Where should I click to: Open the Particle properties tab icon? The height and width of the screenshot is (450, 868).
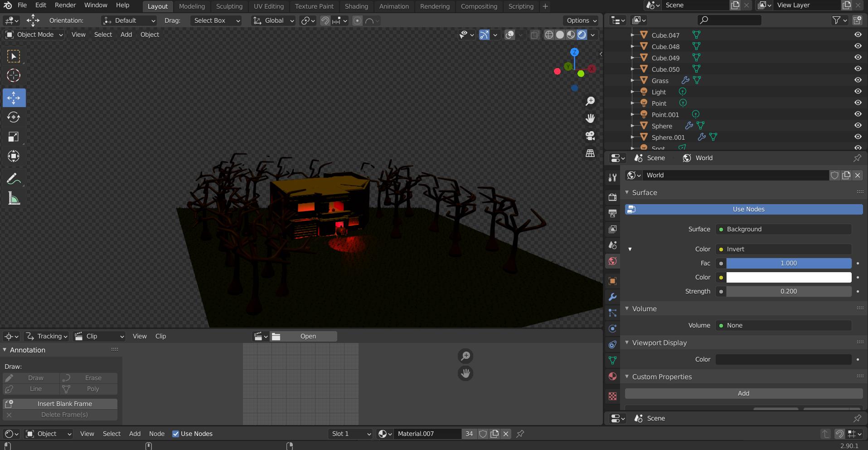tap(612, 313)
